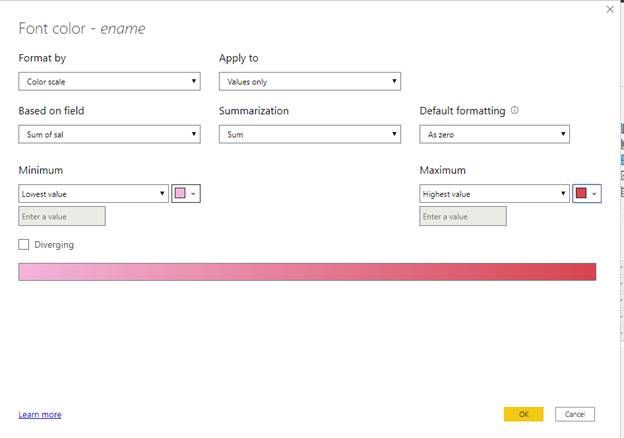Viewport: 624px width, 438px height.
Task: Click the Learn more link
Action: click(40, 415)
